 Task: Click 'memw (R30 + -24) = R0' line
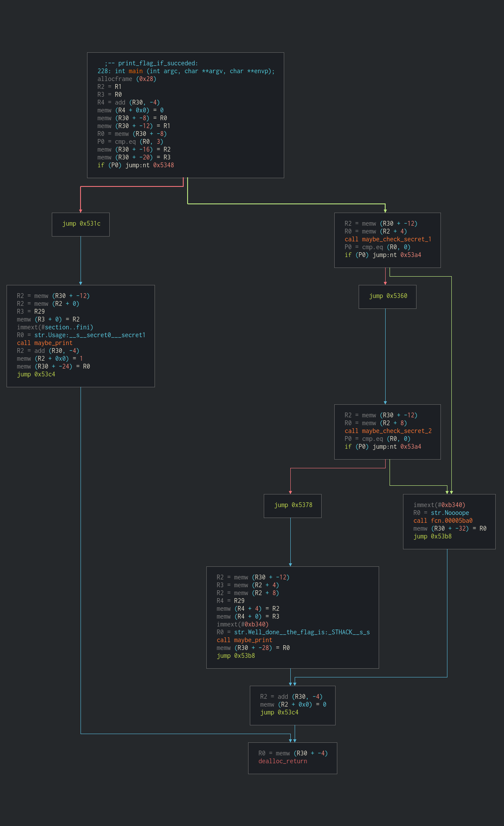[54, 366]
